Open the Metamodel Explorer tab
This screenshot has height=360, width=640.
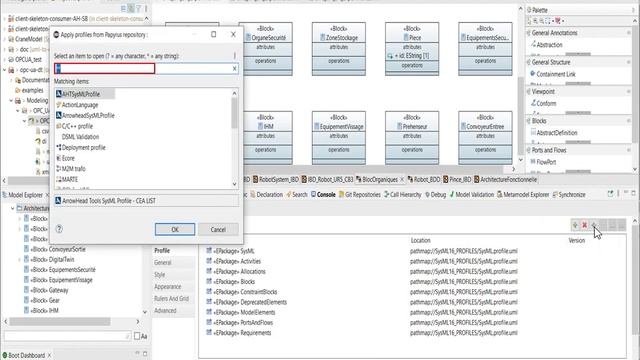[x=523, y=195]
